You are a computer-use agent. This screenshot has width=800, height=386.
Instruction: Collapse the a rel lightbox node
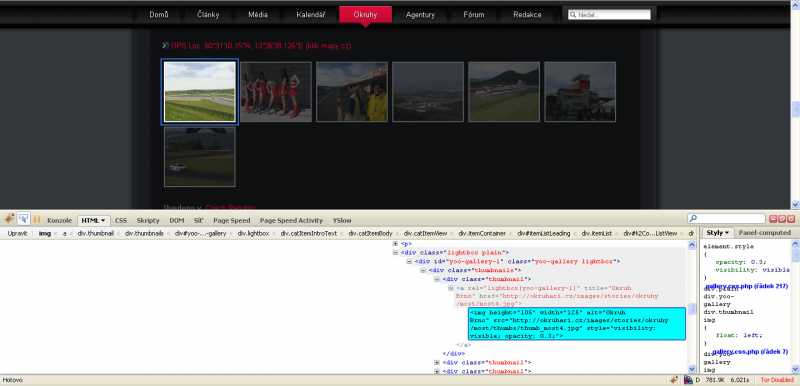coord(451,288)
